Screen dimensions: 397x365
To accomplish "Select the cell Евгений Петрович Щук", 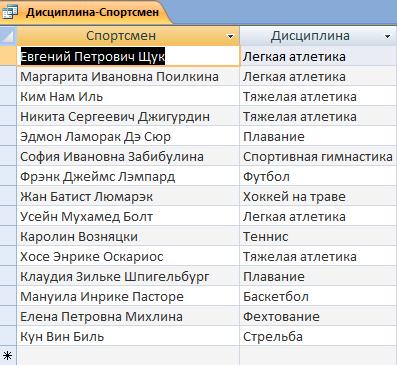I will tap(128, 56).
